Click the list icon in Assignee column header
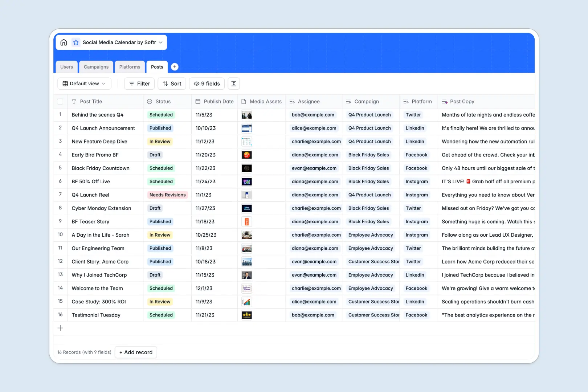The image size is (588, 392). (291, 101)
